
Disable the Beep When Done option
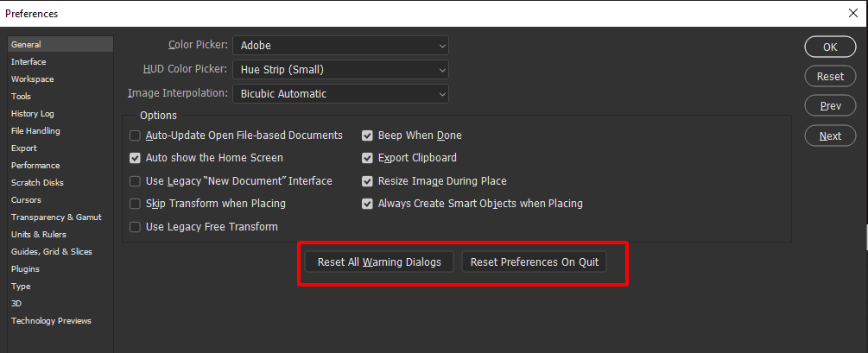coord(367,136)
